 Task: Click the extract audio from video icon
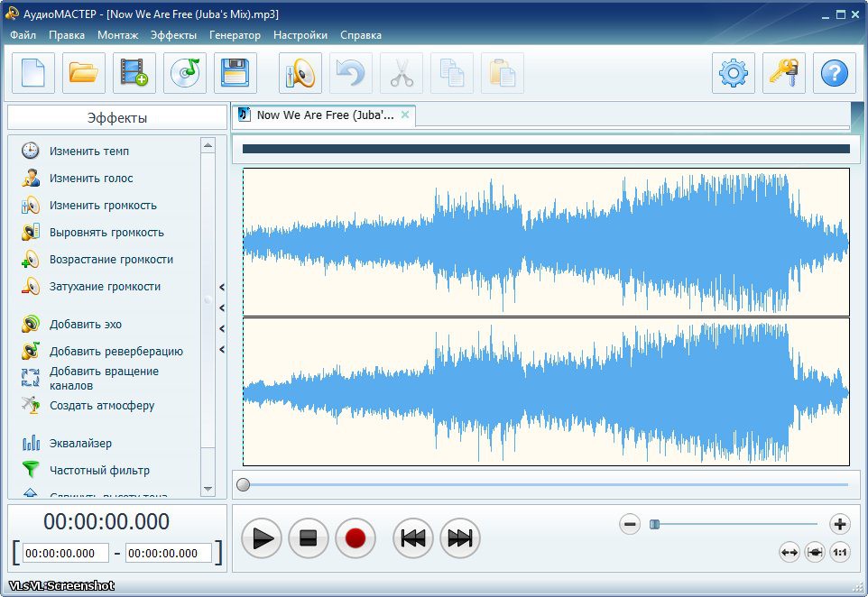[134, 73]
